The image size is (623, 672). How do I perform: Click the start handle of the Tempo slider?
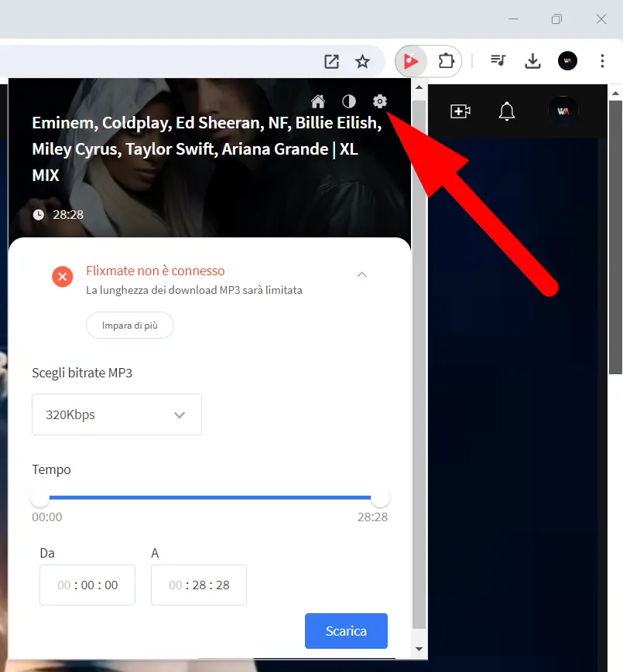point(40,497)
